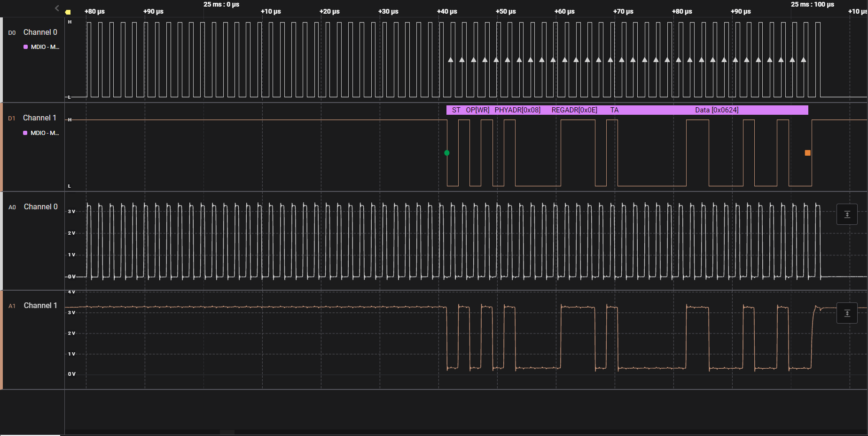Click the ST start field in decode bar
The image size is (868, 436).
click(x=456, y=110)
